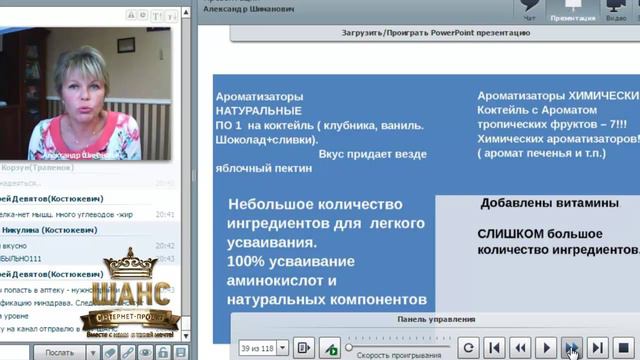Decrease chat font size with 'T↓' icon
Viewport: 640px width, 360px height.
point(171,16)
